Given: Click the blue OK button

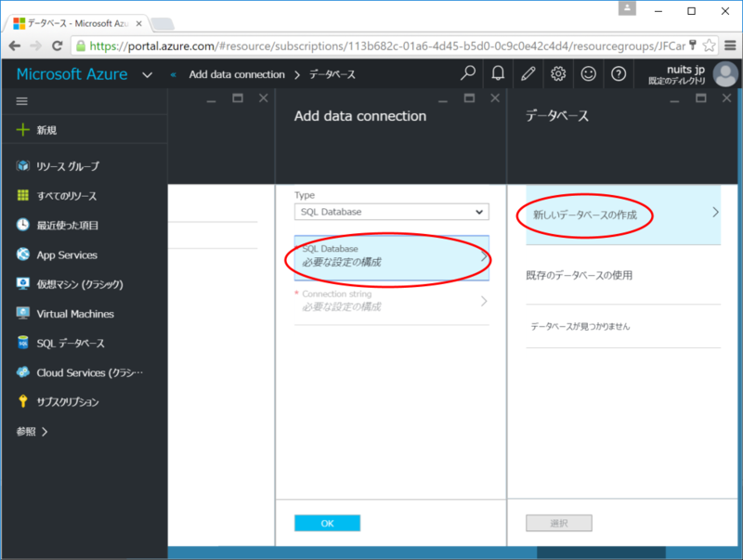Looking at the screenshot, I should pyautogui.click(x=327, y=523).
